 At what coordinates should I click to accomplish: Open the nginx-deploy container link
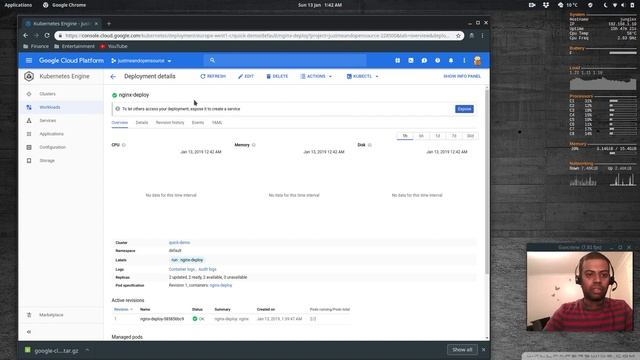click(x=221, y=285)
